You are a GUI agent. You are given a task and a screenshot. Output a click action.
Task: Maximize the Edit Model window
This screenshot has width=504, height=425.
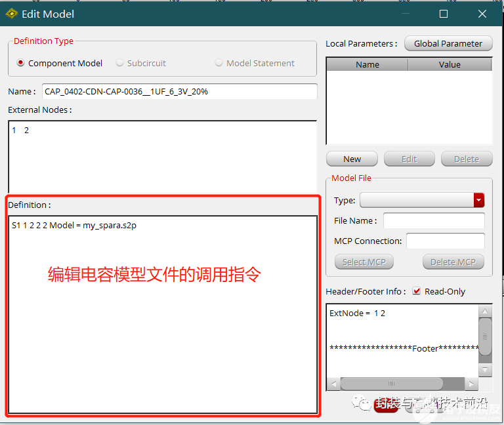click(444, 14)
